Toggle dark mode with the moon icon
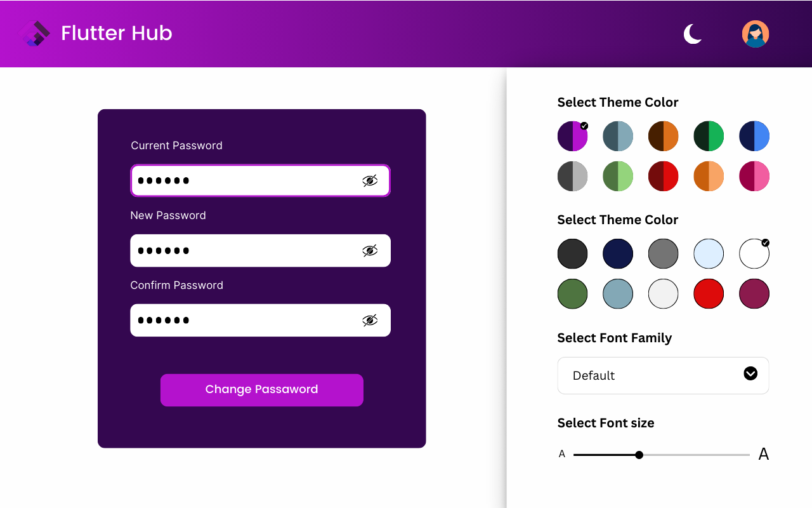This screenshot has height=508, width=812. pos(692,34)
